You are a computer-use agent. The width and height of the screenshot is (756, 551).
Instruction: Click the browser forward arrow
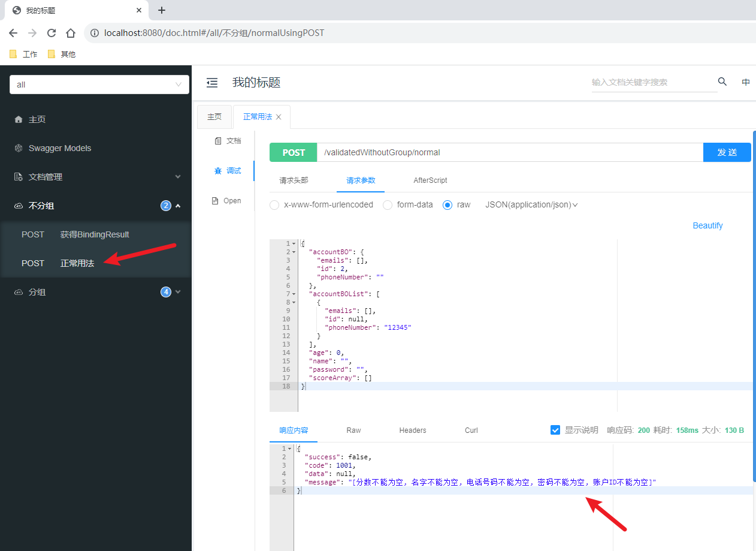32,33
